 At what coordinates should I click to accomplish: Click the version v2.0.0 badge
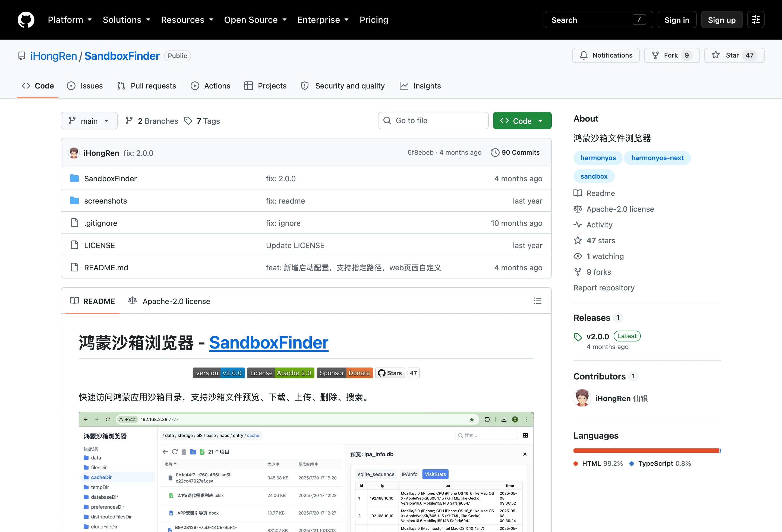tap(219, 373)
